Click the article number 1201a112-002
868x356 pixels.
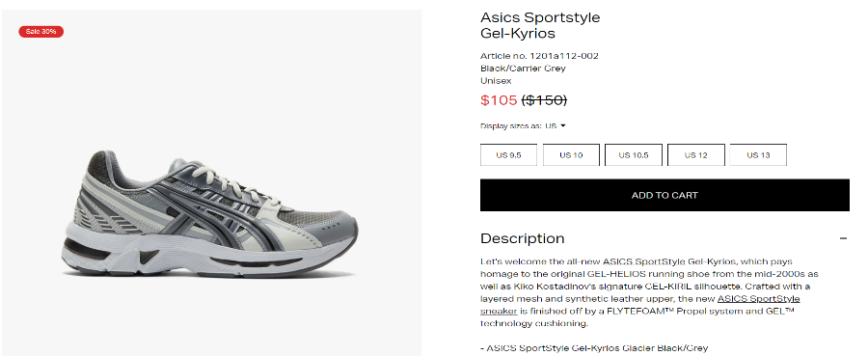coord(539,56)
